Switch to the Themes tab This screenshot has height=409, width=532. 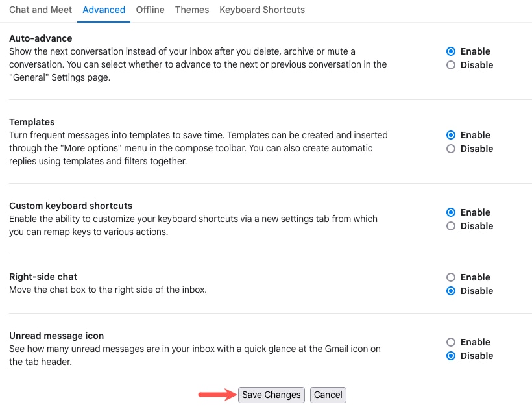[191, 10]
